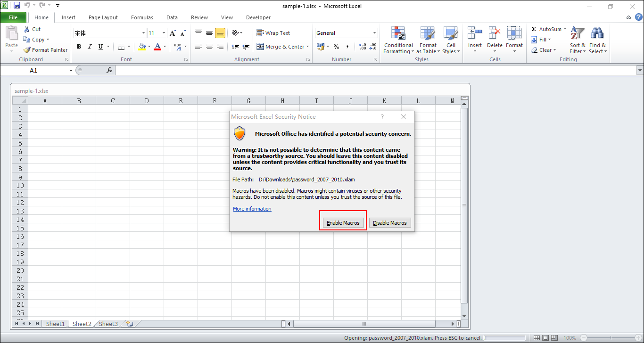Screen dimensions: 644x343
Task: Open the Fill button menu
Action: pos(541,40)
